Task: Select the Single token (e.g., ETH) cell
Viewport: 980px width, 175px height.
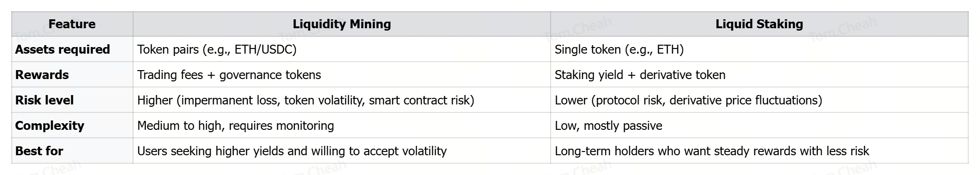Action: 759,49
